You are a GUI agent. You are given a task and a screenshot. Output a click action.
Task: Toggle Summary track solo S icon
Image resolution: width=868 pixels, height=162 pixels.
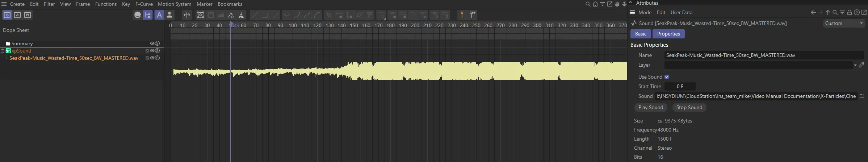click(x=158, y=43)
